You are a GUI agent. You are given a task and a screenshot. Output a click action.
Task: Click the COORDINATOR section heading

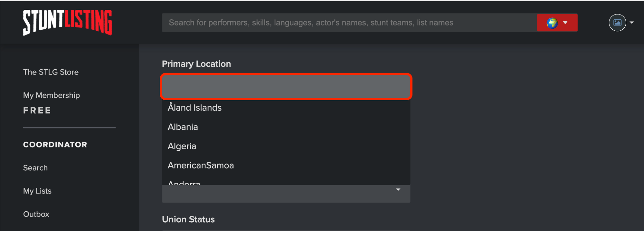pos(55,145)
